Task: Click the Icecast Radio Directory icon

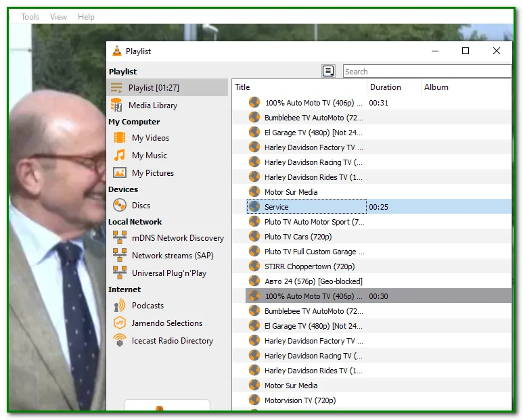Action: (x=119, y=341)
